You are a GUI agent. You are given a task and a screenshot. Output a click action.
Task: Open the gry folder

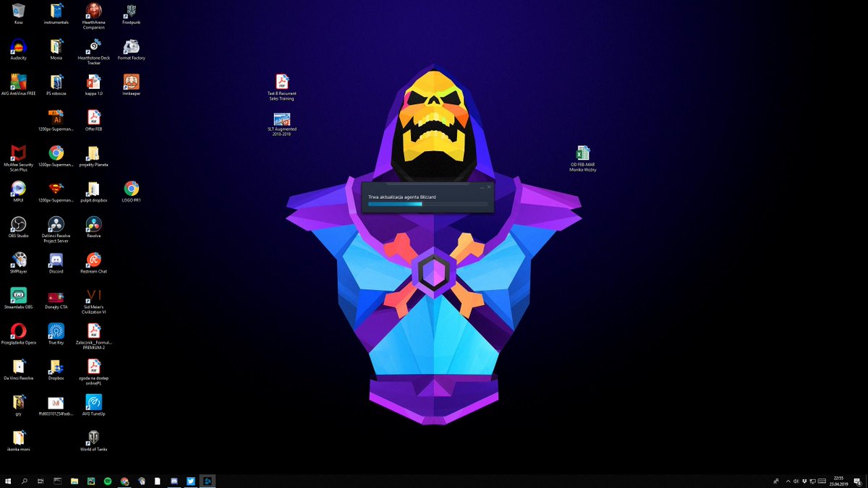[x=19, y=403]
